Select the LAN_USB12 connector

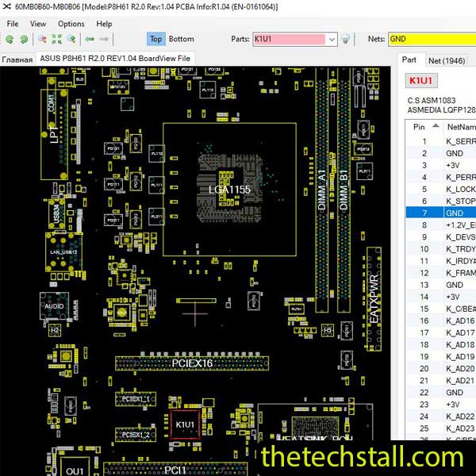[63, 252]
